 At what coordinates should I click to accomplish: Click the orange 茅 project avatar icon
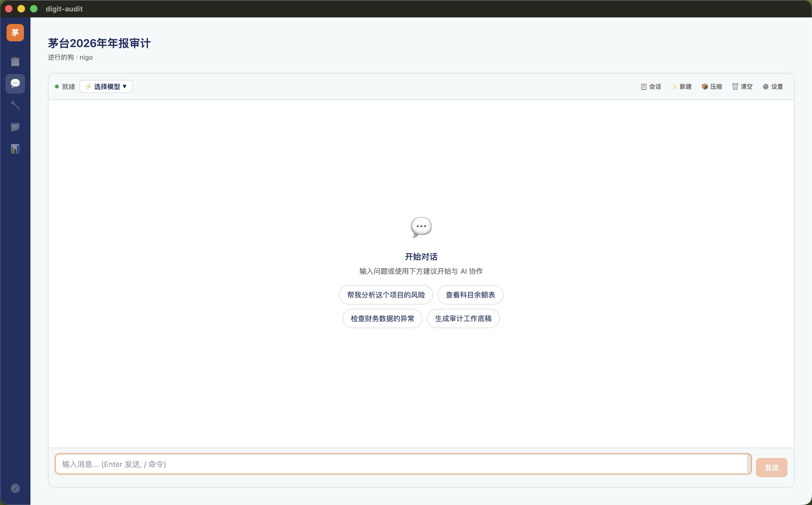(15, 33)
